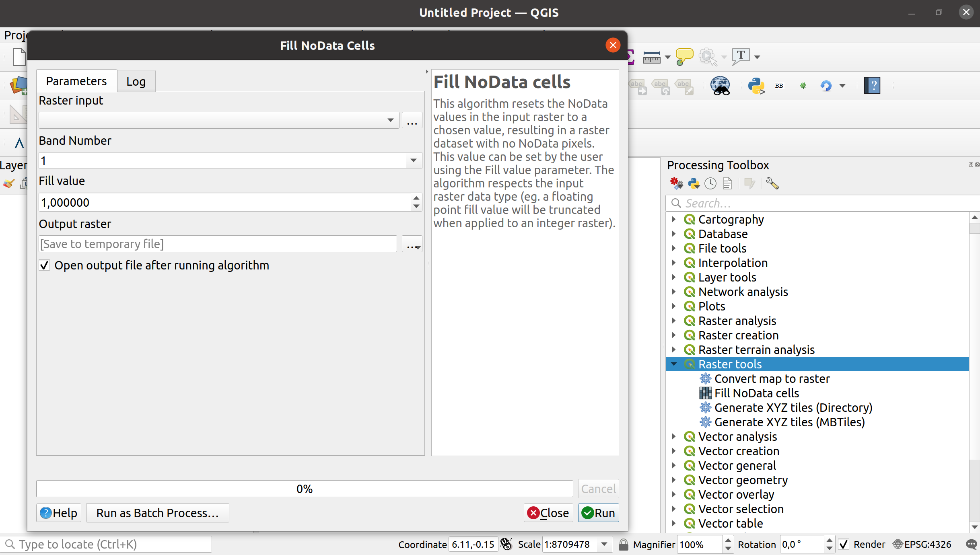Uncheck Open output file after running algorithm
The width and height of the screenshot is (980, 555).
click(45, 265)
